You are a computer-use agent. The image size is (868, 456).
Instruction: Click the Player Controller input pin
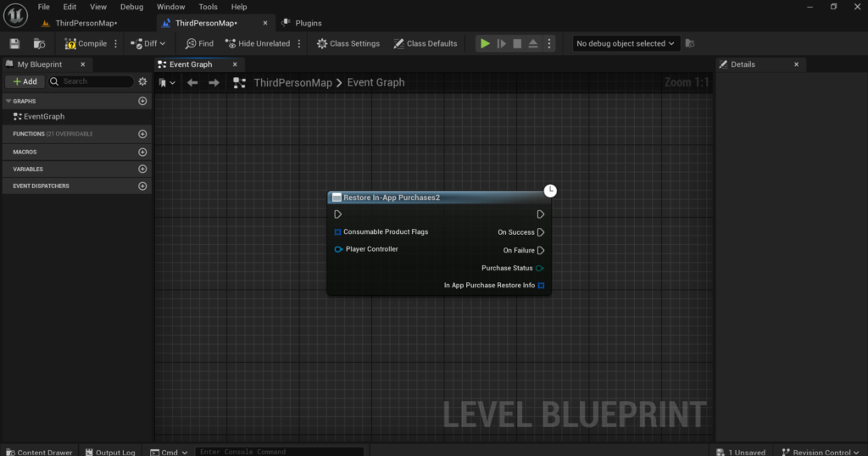coord(338,249)
